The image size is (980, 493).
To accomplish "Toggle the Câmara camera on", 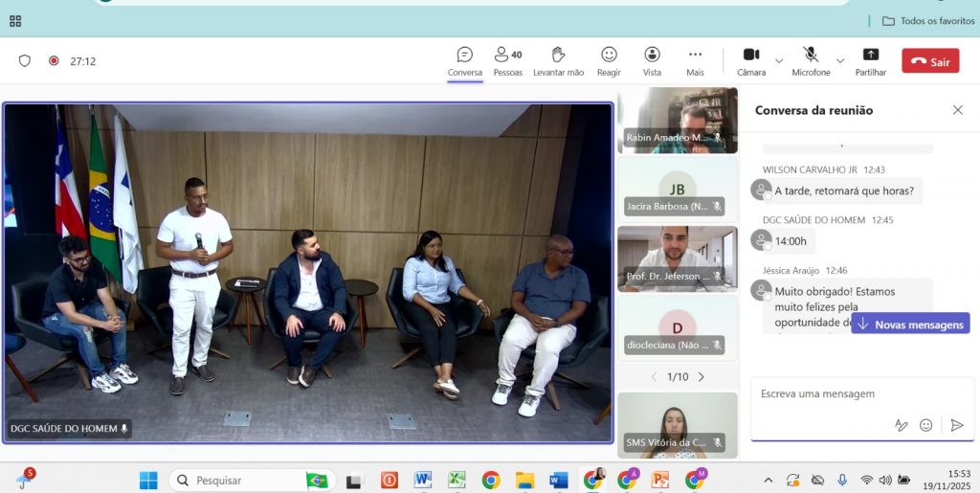I will click(751, 56).
